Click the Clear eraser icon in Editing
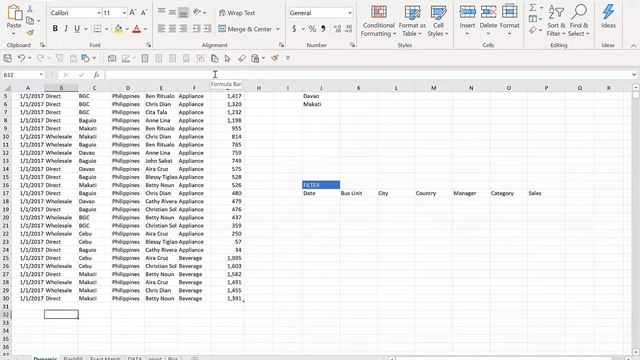This screenshot has width=640, height=360. point(533,30)
